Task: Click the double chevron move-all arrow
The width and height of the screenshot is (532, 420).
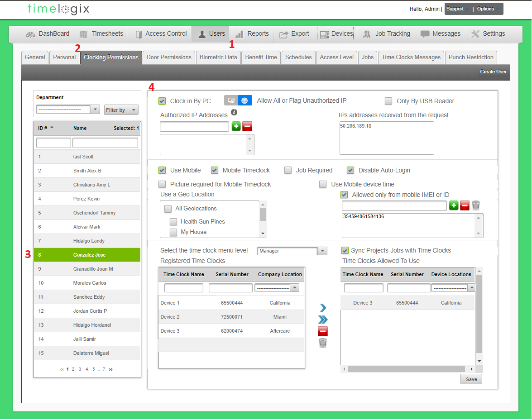Action: click(x=322, y=320)
